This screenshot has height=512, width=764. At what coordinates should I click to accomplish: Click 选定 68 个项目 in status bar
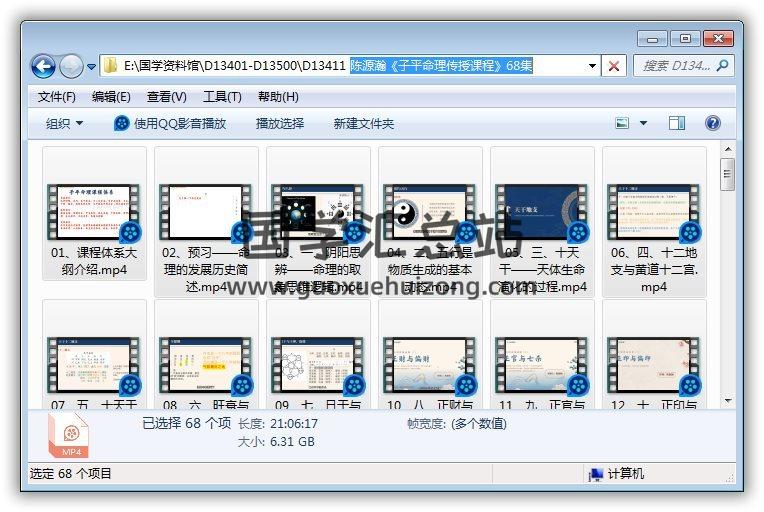71,473
